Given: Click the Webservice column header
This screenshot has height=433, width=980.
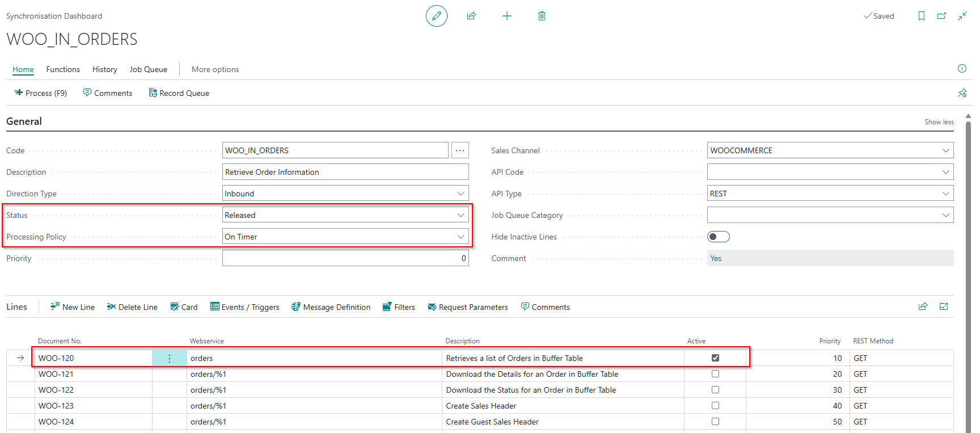Looking at the screenshot, I should pos(207,341).
